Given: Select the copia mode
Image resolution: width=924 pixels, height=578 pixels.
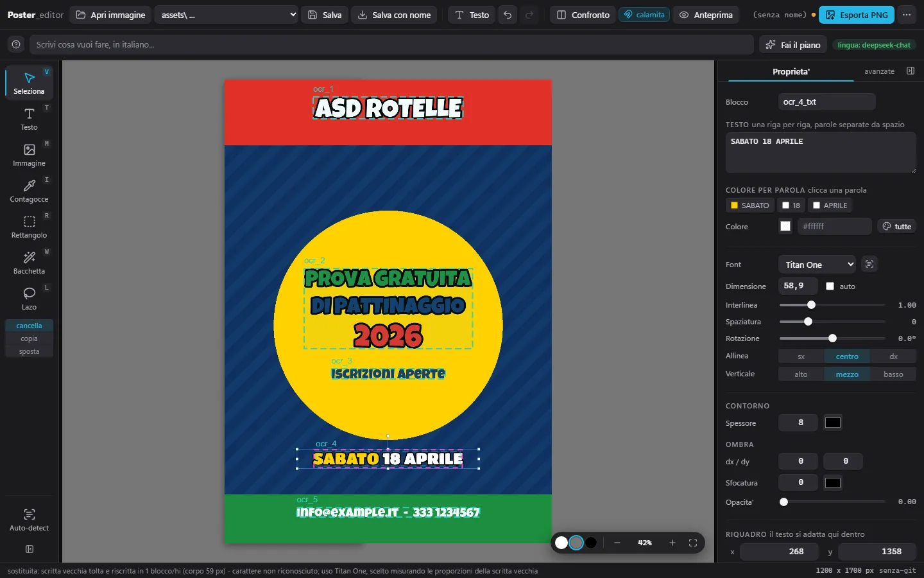Looking at the screenshot, I should click(x=29, y=338).
